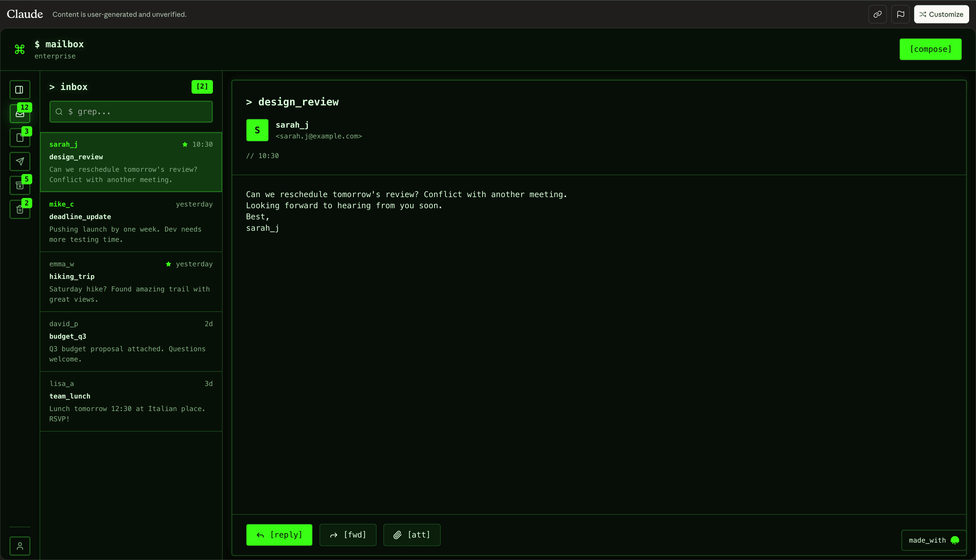Image resolution: width=976 pixels, height=560 pixels.
Task: Toggle the sidebar panel icon
Action: pos(20,90)
